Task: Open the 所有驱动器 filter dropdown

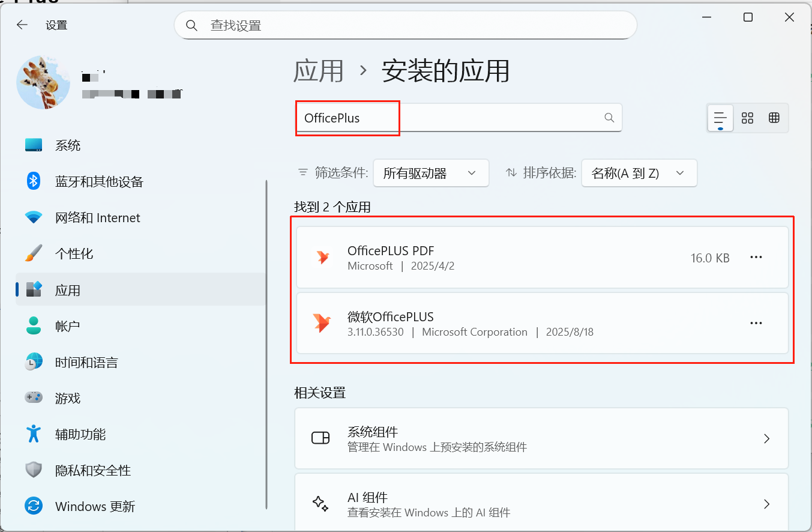Action: click(431, 173)
